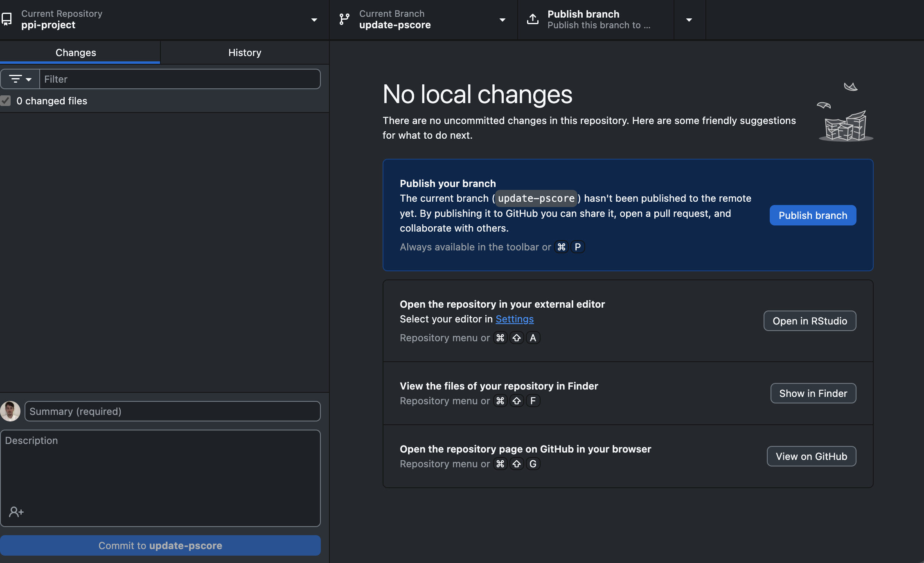This screenshot has height=563, width=924.
Task: Select the Changes tab
Action: 76,52
